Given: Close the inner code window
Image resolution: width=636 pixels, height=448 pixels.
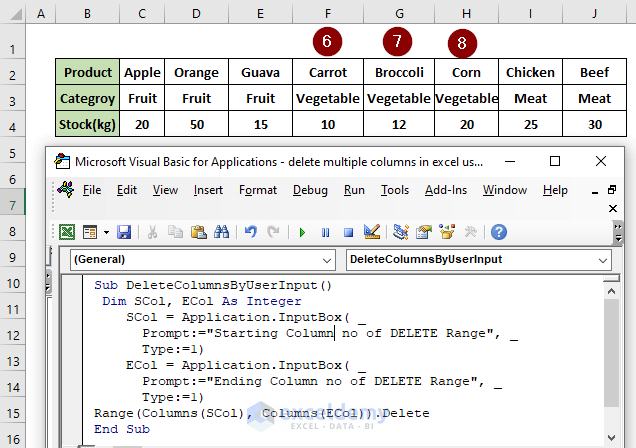Looking at the screenshot, I should coord(613,208).
